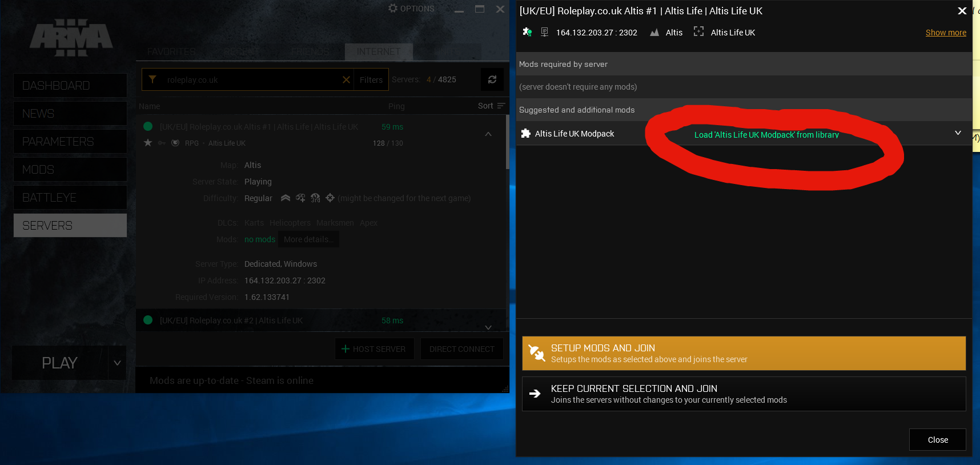Click the PLAY button
Screen dimensions: 980x465
60,363
